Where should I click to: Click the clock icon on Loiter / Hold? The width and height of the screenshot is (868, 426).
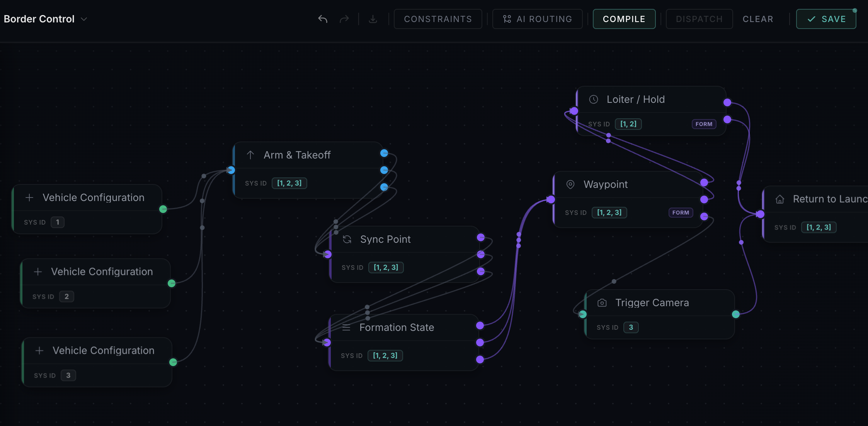594,99
